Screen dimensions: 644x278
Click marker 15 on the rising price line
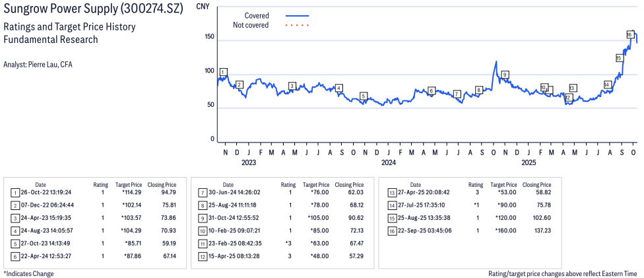point(619,58)
